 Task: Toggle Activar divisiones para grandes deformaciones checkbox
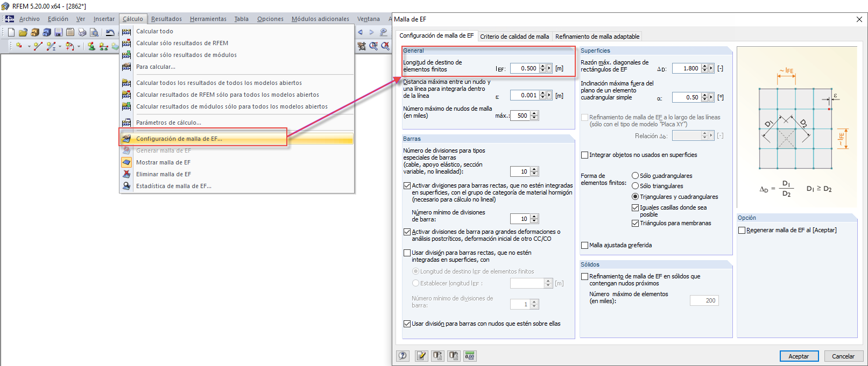[407, 232]
